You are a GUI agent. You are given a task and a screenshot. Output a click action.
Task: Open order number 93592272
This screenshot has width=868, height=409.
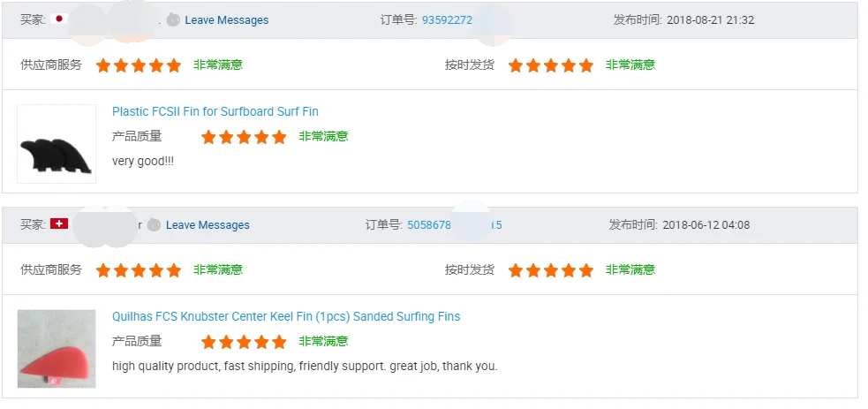point(447,20)
